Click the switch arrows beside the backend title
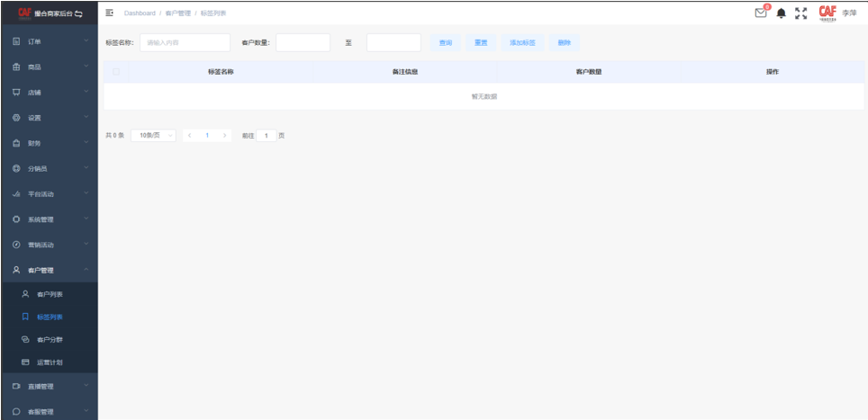Screen dimensions: 868x420 click(78, 13)
